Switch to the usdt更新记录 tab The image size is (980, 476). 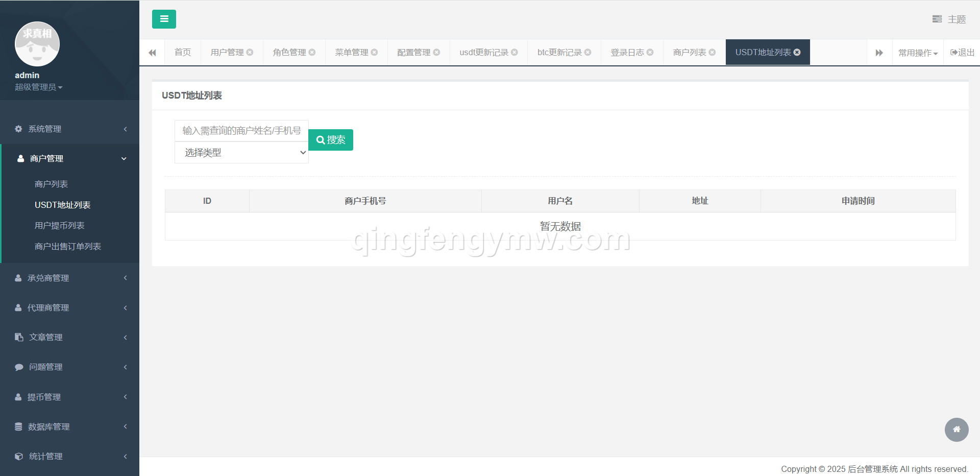484,52
